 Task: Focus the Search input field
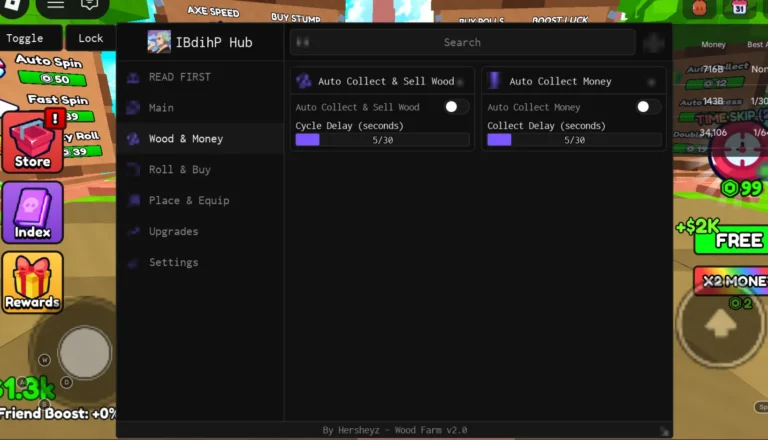coord(462,43)
